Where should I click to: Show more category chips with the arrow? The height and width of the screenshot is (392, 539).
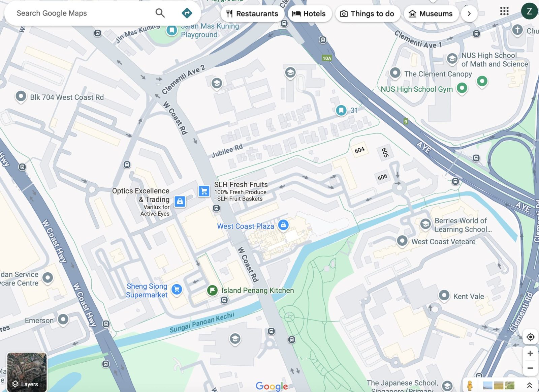point(469,13)
